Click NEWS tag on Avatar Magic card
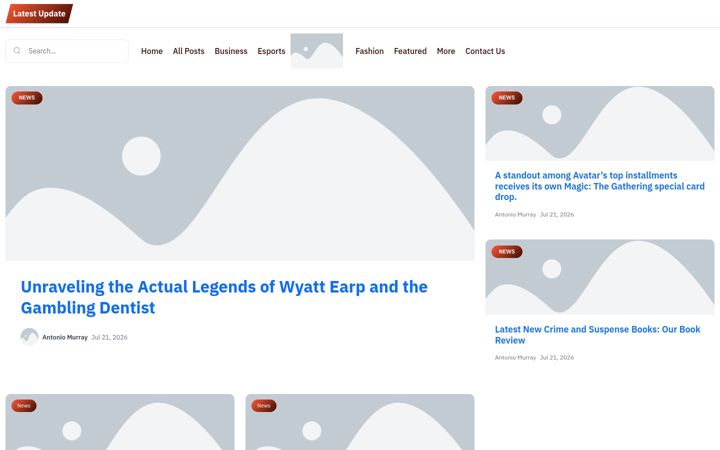This screenshot has height=450, width=720. (506, 98)
